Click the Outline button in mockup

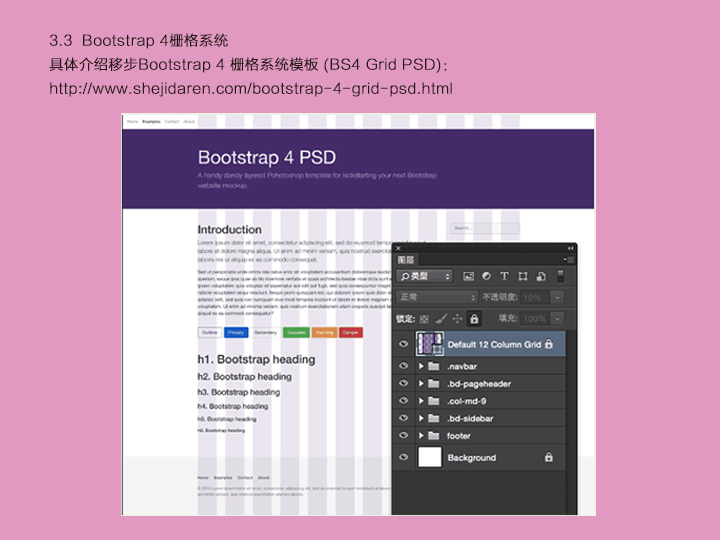(x=210, y=332)
